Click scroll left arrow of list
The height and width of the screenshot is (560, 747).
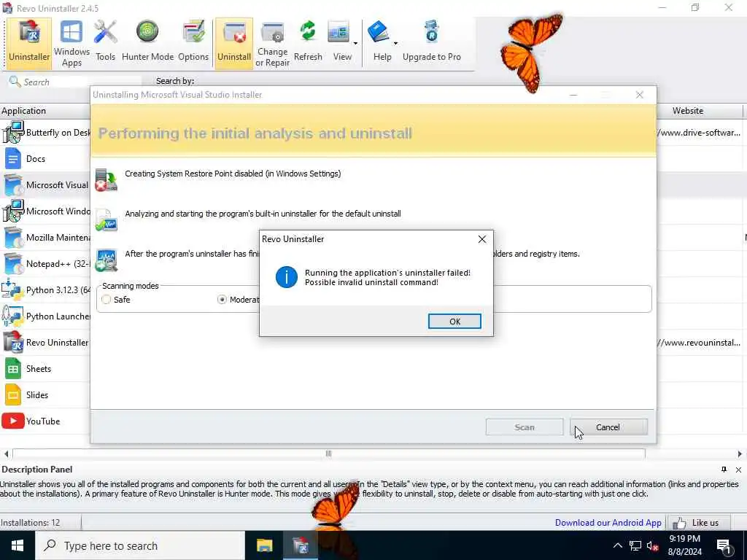pyautogui.click(x=6, y=454)
